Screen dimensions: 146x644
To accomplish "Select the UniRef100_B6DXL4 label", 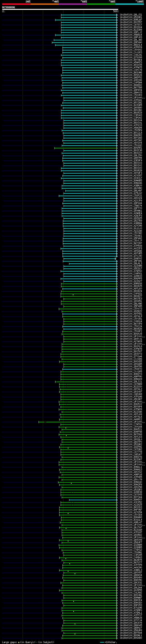I will 131,45.
